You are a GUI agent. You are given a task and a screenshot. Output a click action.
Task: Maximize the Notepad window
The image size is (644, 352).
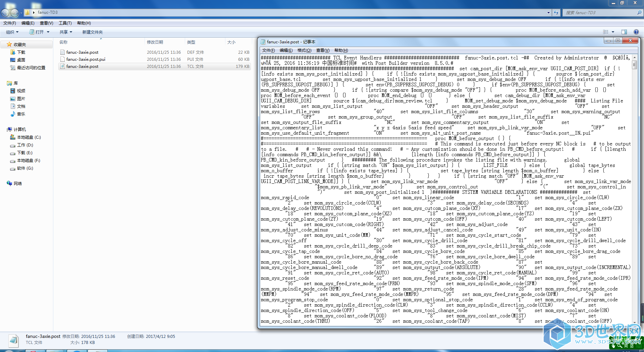[x=618, y=40]
